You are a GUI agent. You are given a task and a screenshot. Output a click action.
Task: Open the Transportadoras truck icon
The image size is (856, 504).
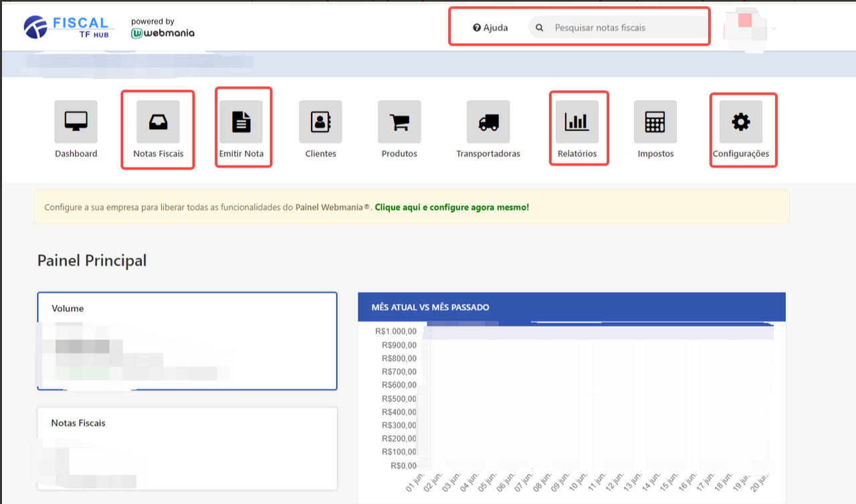(x=488, y=122)
